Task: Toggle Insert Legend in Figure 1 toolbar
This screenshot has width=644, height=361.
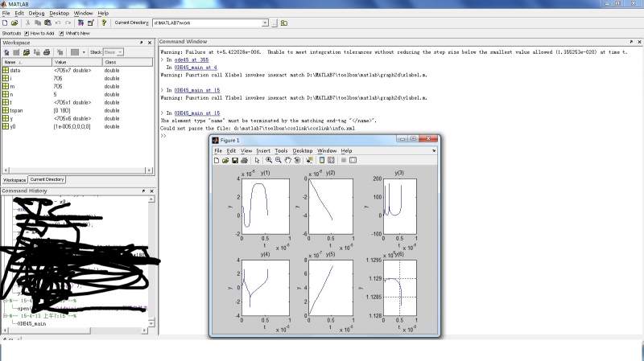Action: 331,160
